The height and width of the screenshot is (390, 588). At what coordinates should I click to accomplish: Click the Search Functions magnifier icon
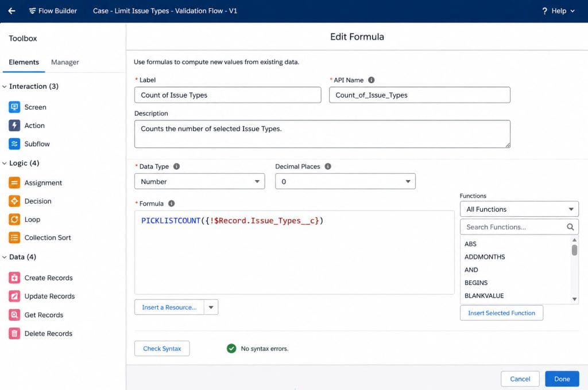(570, 227)
